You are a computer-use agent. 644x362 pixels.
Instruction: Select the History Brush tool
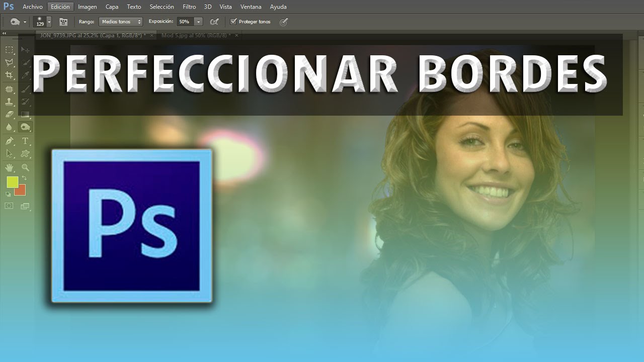tap(25, 102)
